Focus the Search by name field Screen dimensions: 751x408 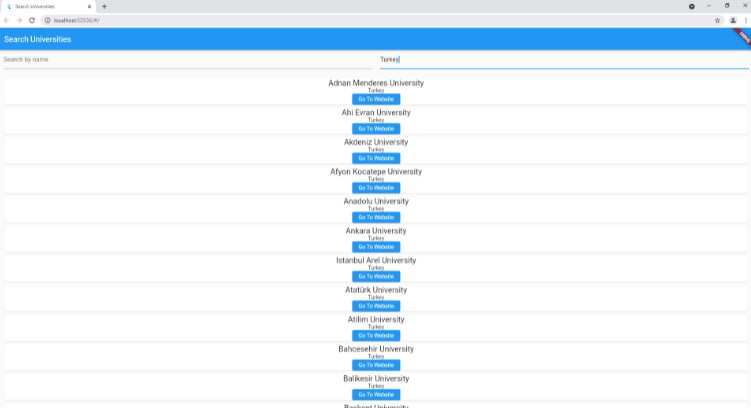(188, 60)
